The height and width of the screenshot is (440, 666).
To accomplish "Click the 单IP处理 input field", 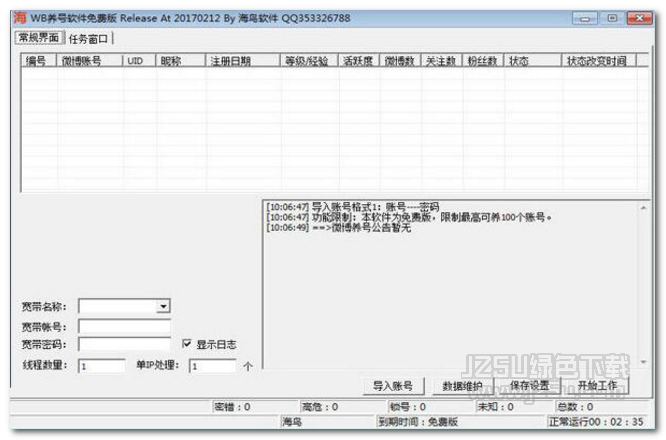I will pos(213,366).
